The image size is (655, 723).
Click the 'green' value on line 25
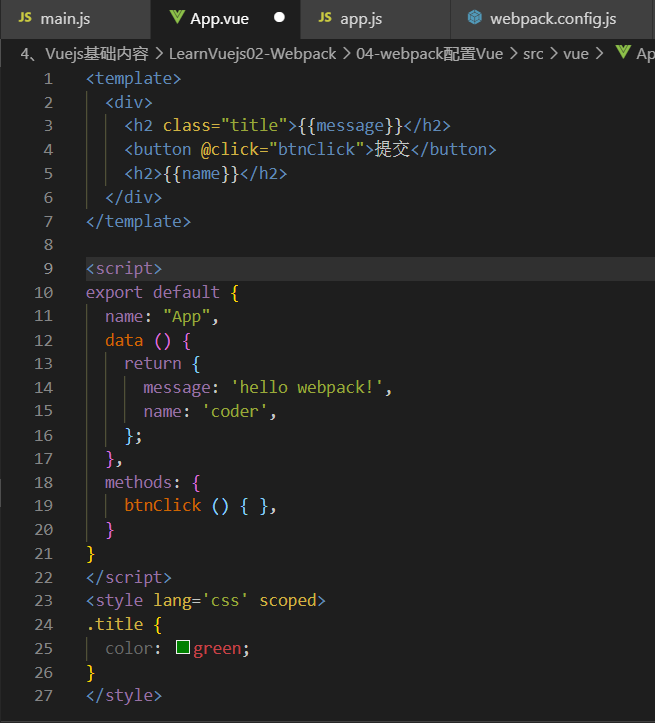click(x=217, y=649)
